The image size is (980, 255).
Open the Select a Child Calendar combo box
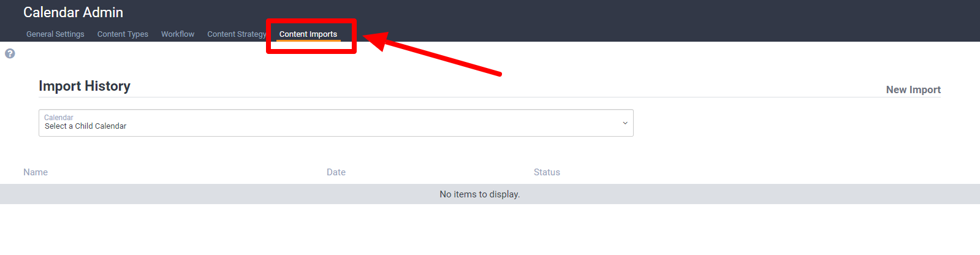pos(336,123)
